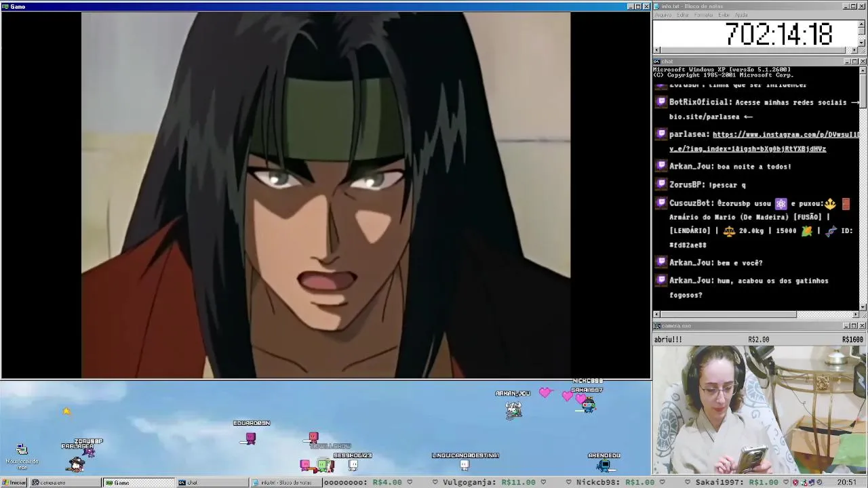Click Twitch badge next to BotRixOficial

point(661,102)
